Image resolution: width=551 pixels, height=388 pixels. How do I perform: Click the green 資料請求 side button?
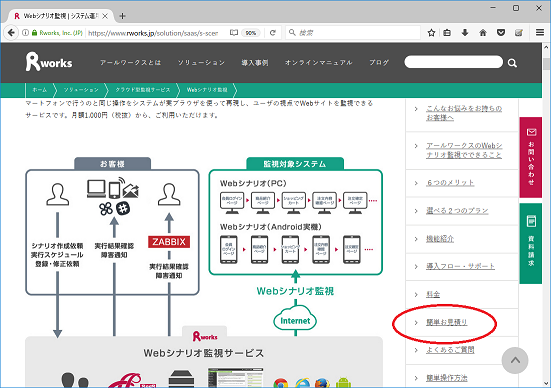click(x=531, y=243)
